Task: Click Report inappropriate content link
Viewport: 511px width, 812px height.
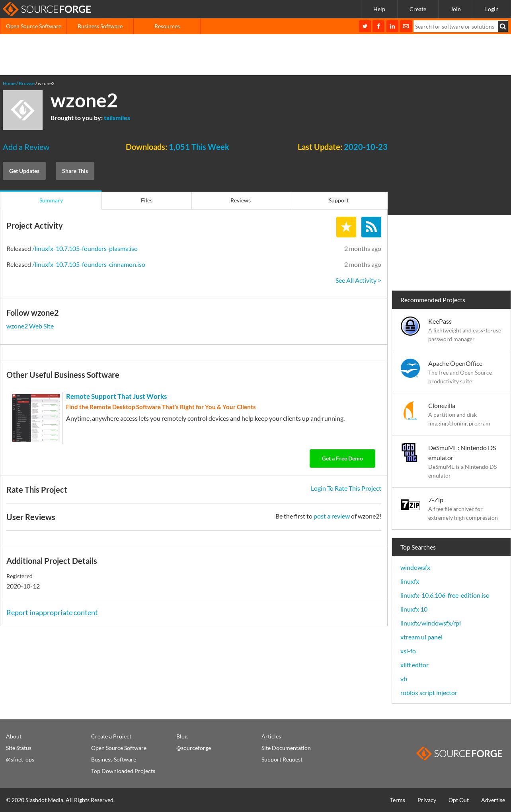Action: tap(52, 613)
